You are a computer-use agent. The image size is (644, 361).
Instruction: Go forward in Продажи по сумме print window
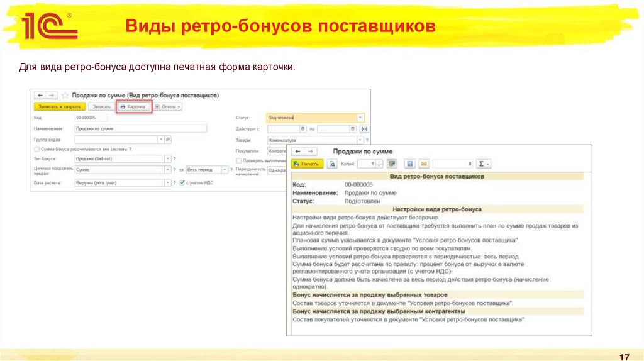[x=311, y=152]
